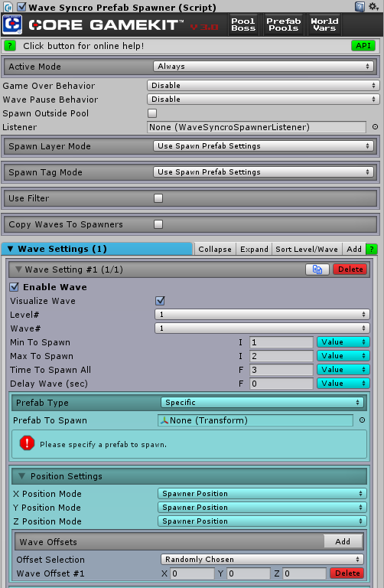Image resolution: width=384 pixels, height=588 pixels.
Task: Open Wave# dropdown
Action: point(262,328)
